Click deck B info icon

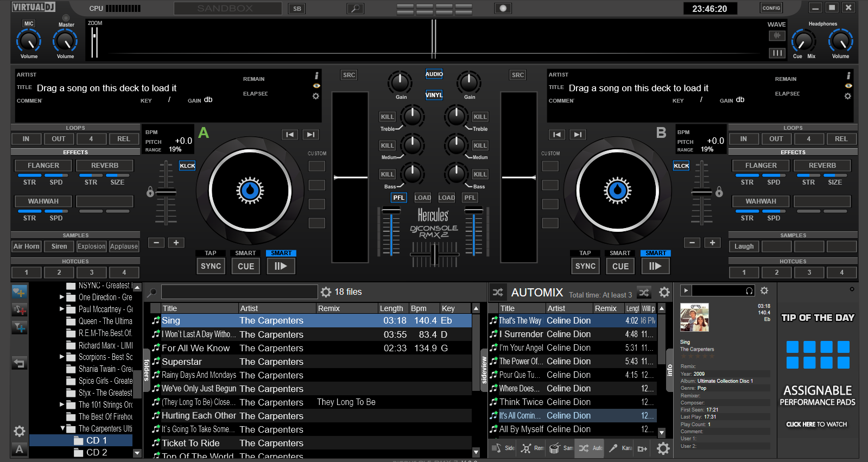click(x=848, y=75)
